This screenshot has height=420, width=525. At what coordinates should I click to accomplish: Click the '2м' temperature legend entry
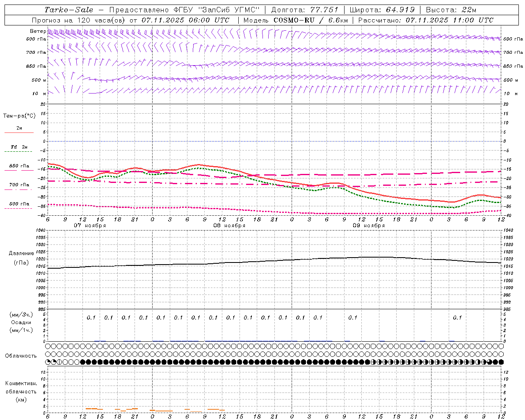point(19,128)
